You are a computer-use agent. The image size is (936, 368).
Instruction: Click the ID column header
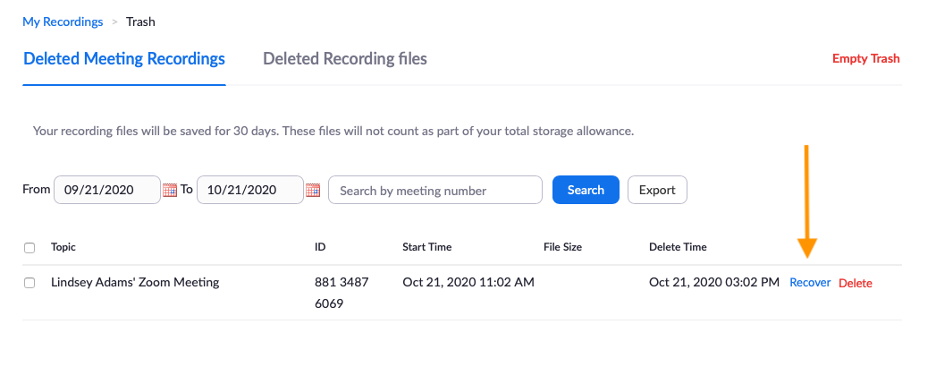point(320,247)
